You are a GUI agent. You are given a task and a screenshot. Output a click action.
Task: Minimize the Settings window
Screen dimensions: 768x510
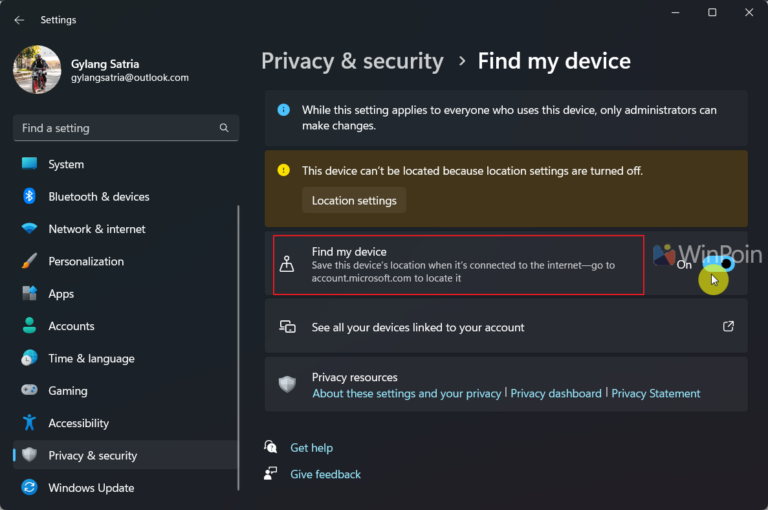675,13
